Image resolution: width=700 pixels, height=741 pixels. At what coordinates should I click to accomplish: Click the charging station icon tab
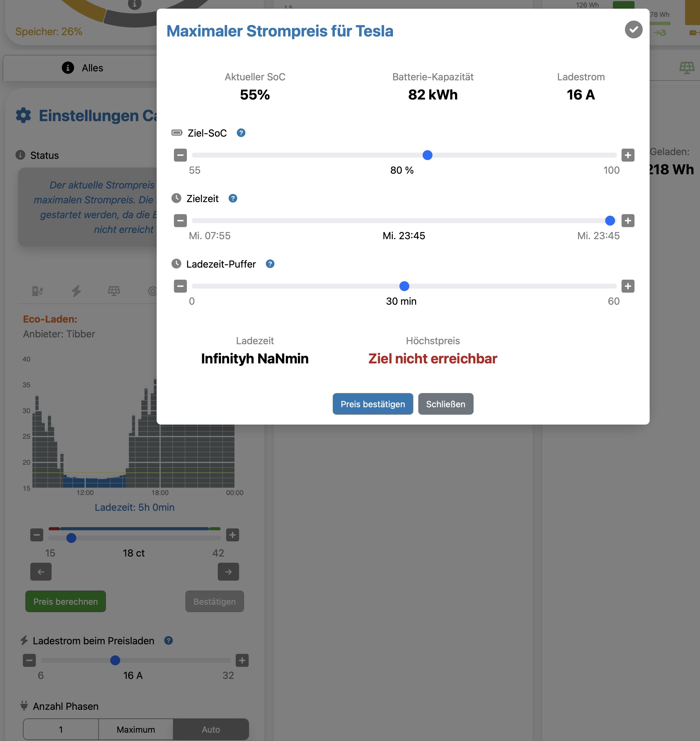click(37, 291)
